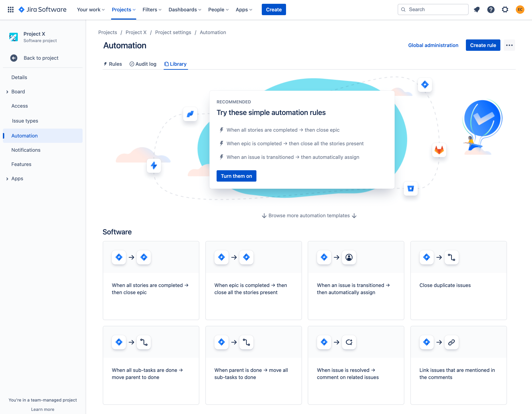Click the lightning bolt automation icon

click(x=154, y=165)
